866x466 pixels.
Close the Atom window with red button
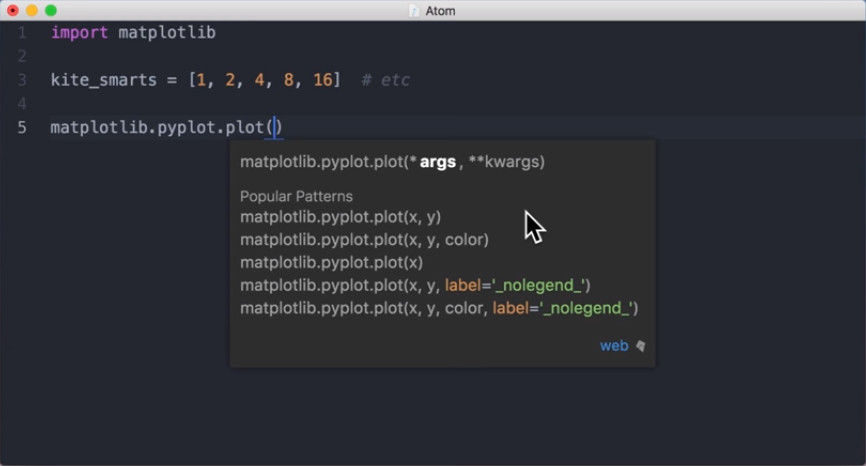13,10
